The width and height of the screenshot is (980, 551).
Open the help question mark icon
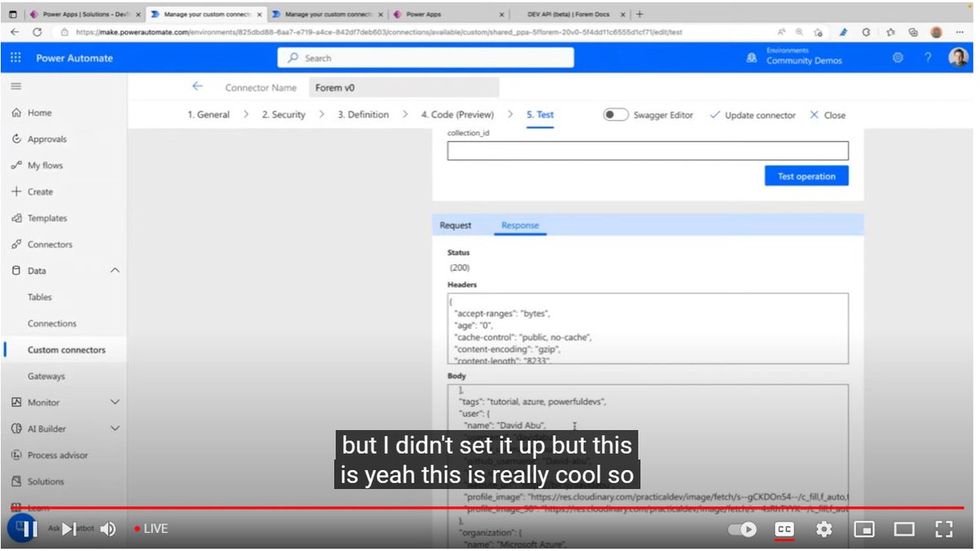[928, 58]
